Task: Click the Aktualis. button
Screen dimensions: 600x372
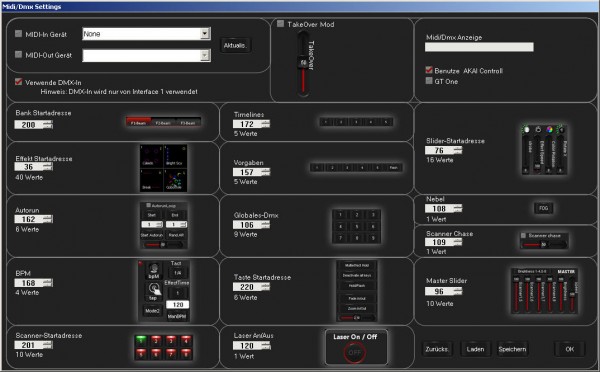Action: pos(235,45)
